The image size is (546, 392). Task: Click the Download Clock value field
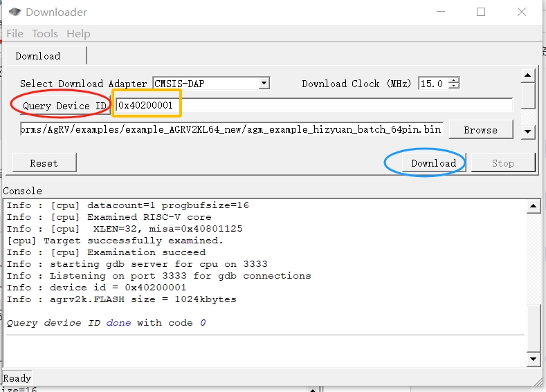[x=433, y=84]
